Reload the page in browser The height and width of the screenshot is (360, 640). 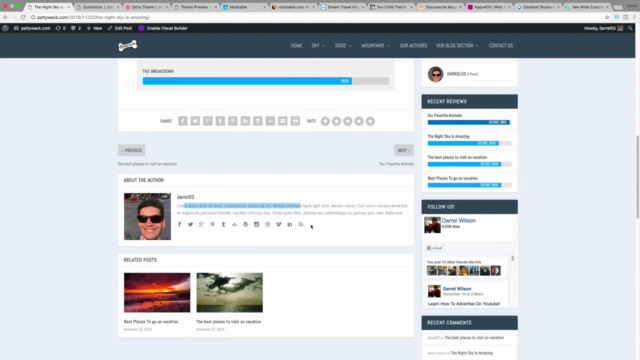coord(23,17)
